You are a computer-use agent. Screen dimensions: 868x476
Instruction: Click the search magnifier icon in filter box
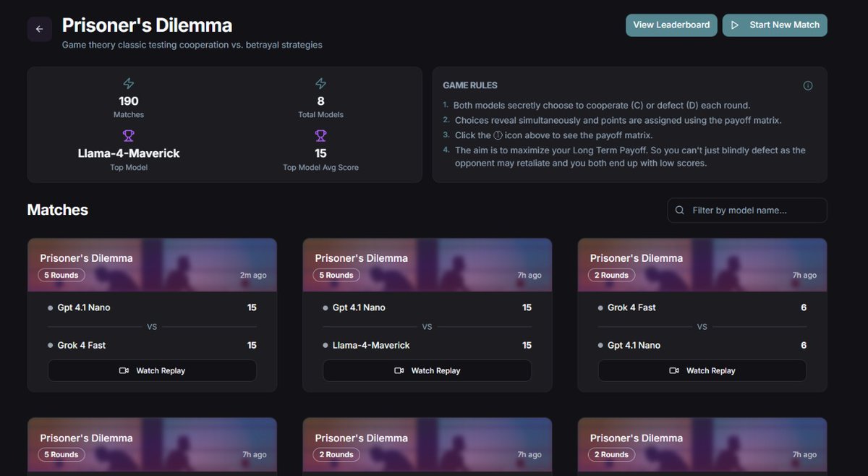pyautogui.click(x=680, y=211)
